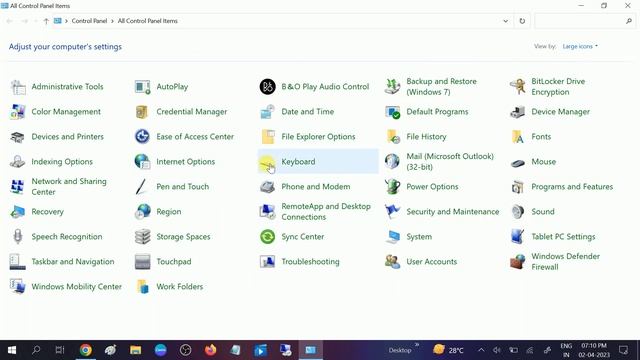The width and height of the screenshot is (640, 360).
Task: Open the Touchpad icon
Action: click(142, 262)
